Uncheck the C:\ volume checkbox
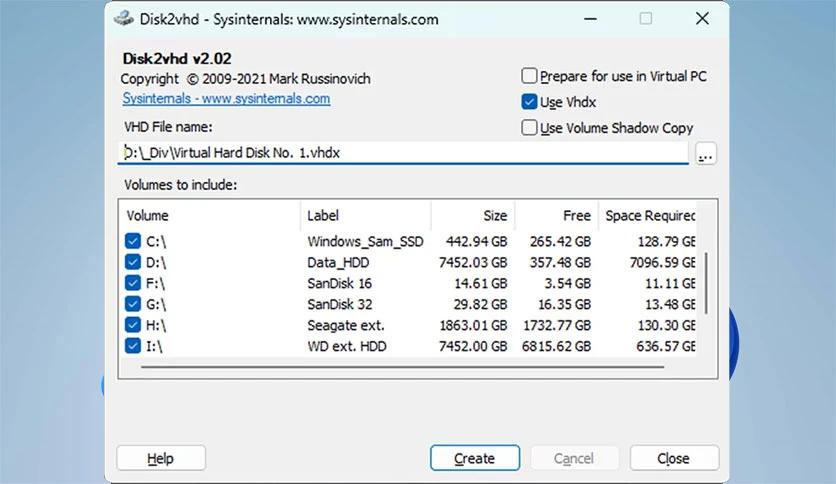The image size is (836, 484). pyautogui.click(x=133, y=241)
